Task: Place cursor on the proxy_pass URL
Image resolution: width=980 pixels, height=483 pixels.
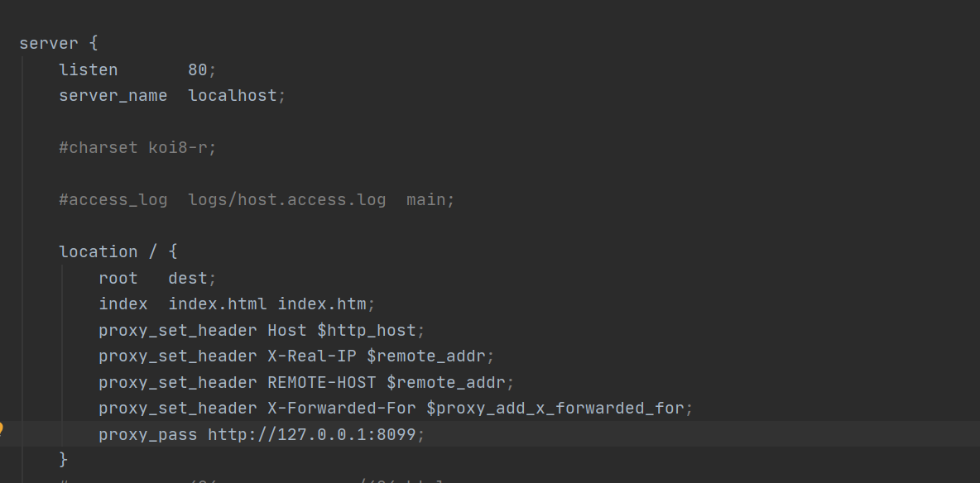Action: tap(312, 434)
